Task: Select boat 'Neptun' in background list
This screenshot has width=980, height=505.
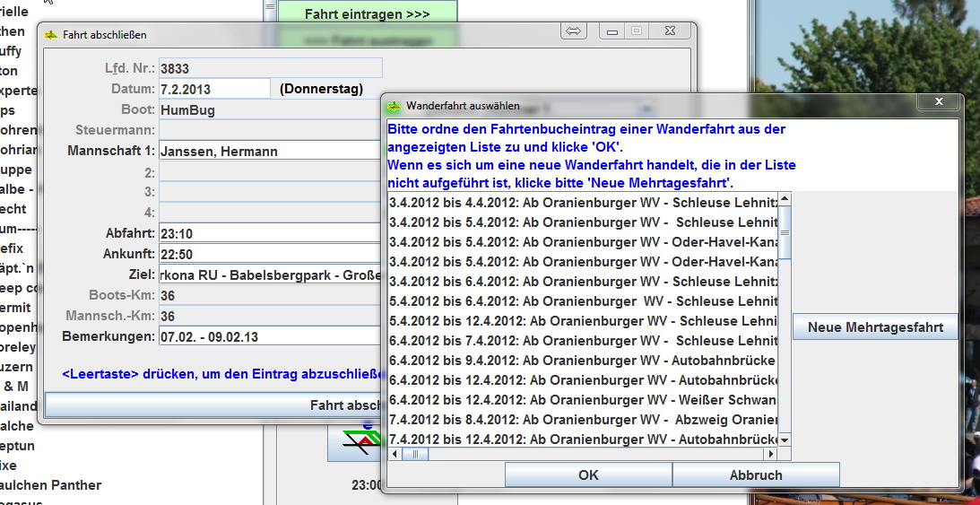Action: 18,446
